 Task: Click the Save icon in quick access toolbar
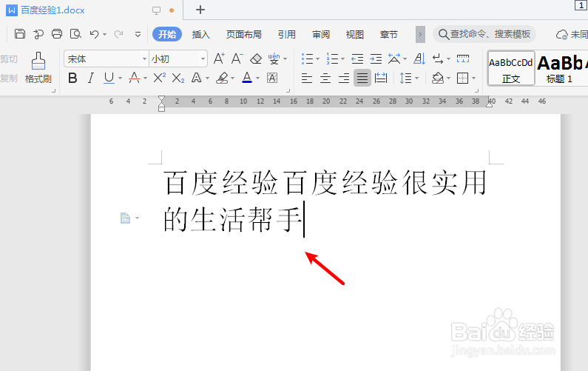[20, 34]
